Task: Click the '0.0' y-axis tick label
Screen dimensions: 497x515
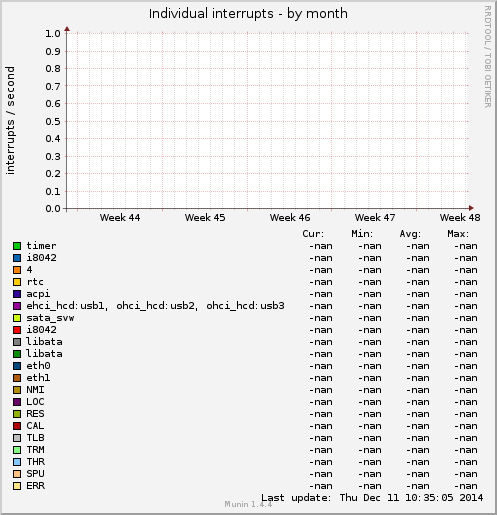Action: point(53,209)
